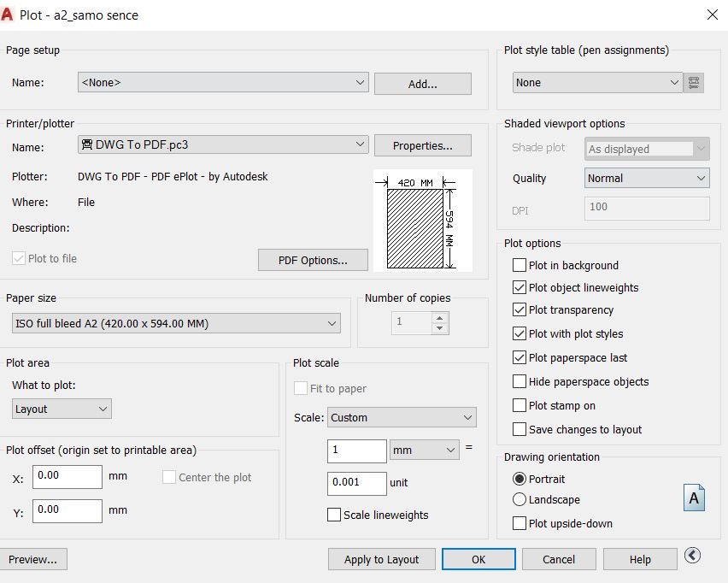Expand the What to plot dropdown
Screen dimensions: 728x583
(62, 409)
